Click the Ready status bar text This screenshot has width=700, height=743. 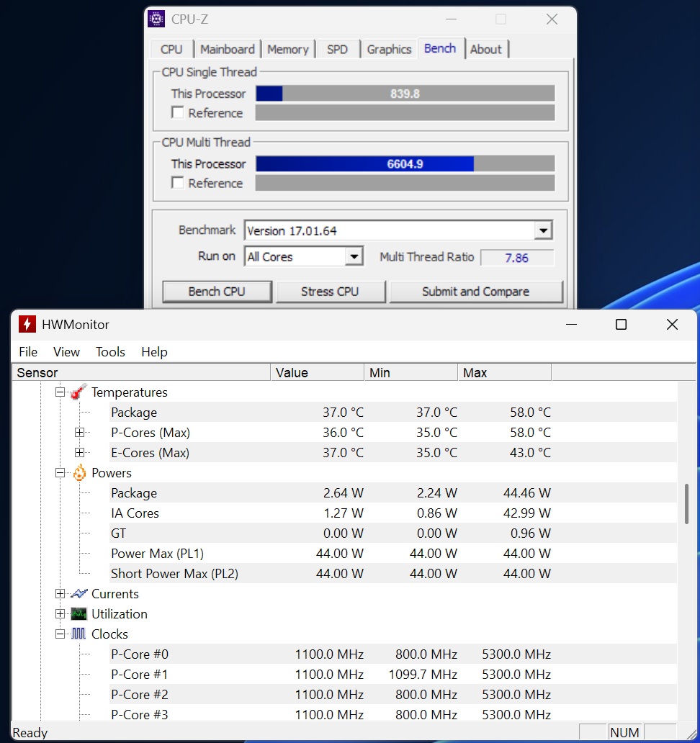pyautogui.click(x=30, y=733)
